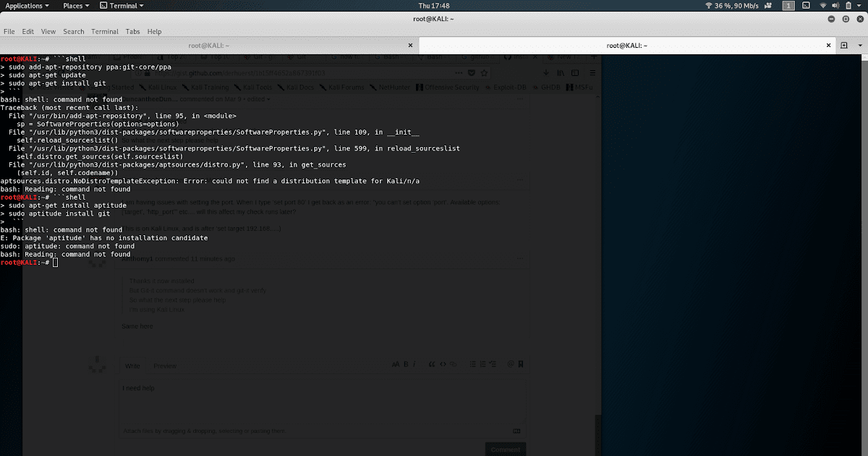Viewport: 868px width, 456px height.
Task: Open the Places menu in top bar
Action: point(76,5)
